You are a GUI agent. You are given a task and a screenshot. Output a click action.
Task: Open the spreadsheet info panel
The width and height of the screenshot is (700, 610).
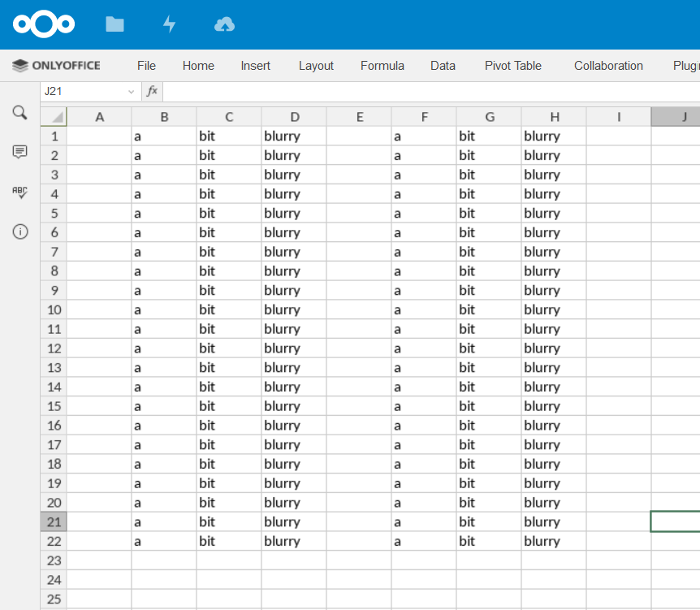[19, 231]
